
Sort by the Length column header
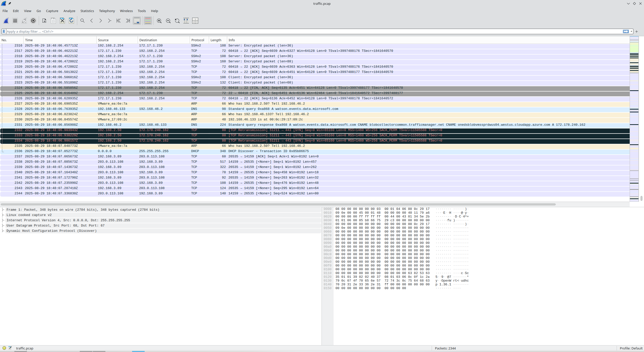point(218,40)
